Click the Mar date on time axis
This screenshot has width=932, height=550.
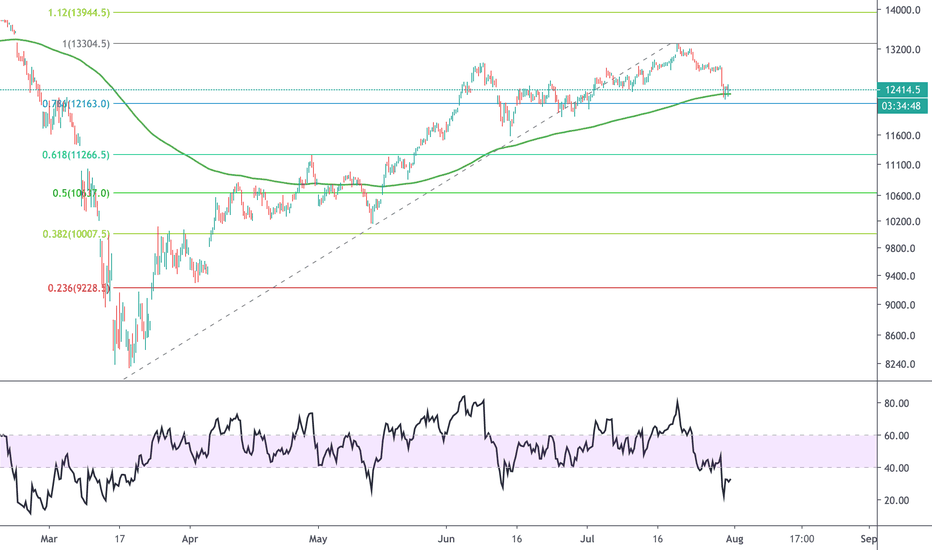(49, 539)
